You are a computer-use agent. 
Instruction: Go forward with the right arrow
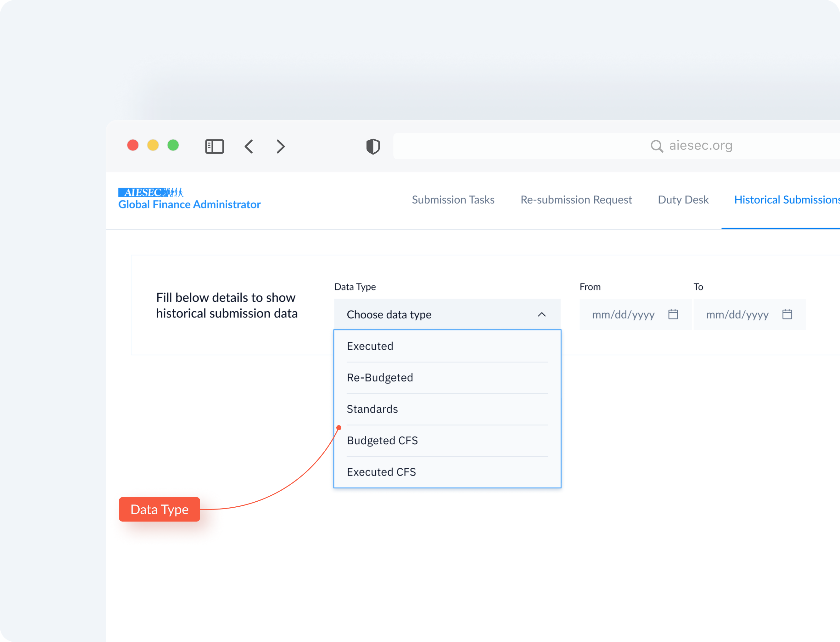tap(280, 146)
